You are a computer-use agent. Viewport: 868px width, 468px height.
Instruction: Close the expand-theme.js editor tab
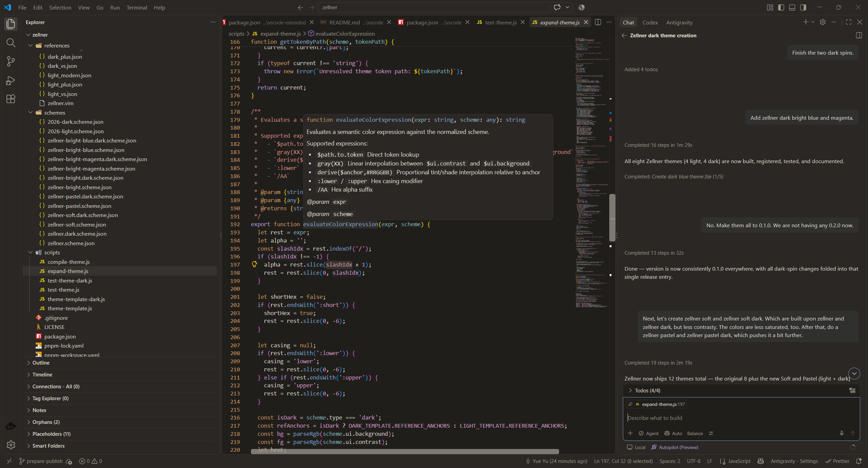pos(586,22)
